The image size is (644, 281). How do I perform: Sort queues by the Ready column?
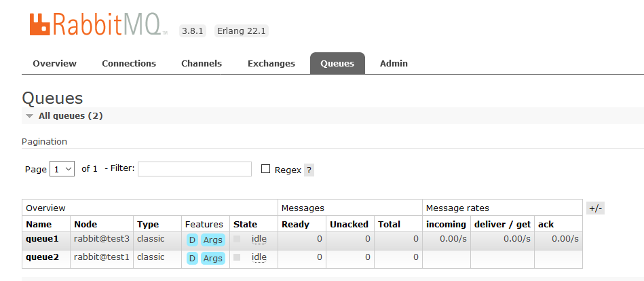pos(295,224)
